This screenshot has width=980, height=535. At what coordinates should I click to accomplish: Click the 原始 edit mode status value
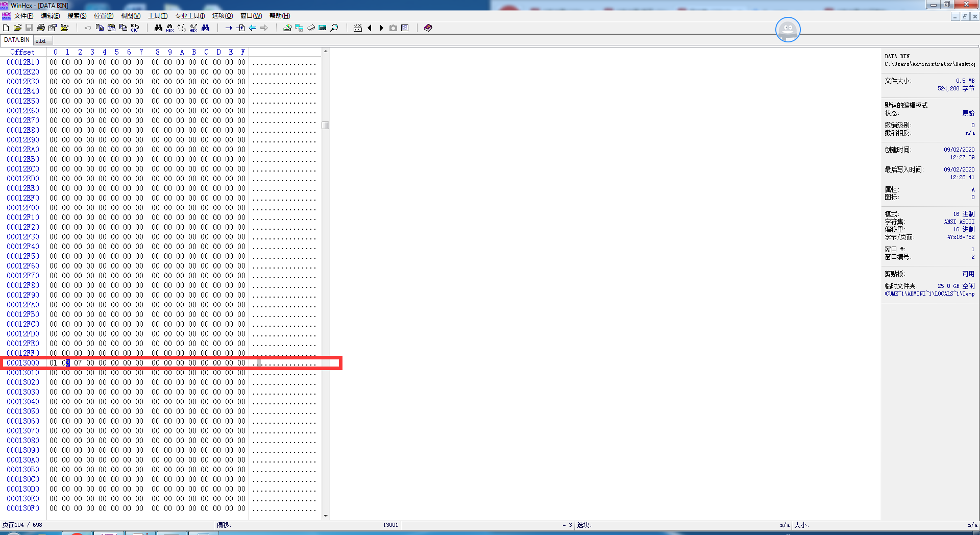968,113
